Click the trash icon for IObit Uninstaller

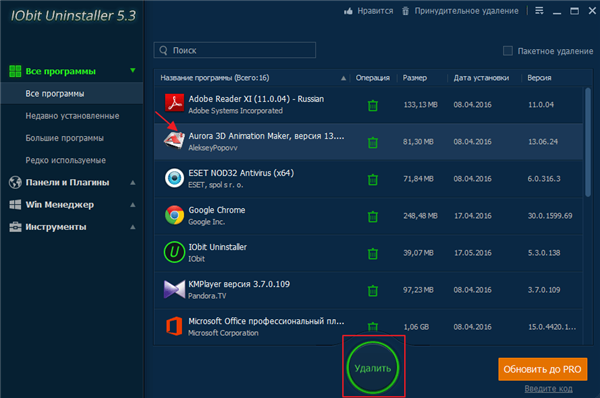click(x=373, y=254)
